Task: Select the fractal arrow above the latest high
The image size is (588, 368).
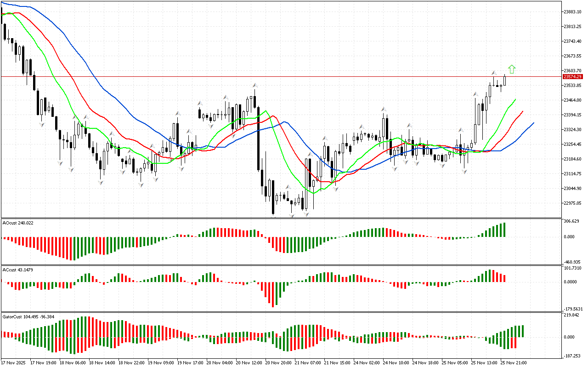Action: pyautogui.click(x=494, y=73)
